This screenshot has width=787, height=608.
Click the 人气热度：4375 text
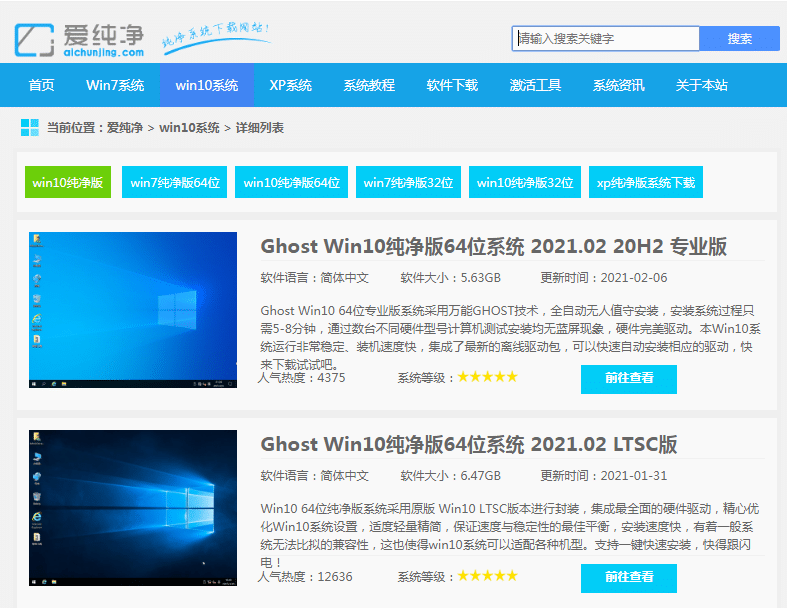click(302, 378)
